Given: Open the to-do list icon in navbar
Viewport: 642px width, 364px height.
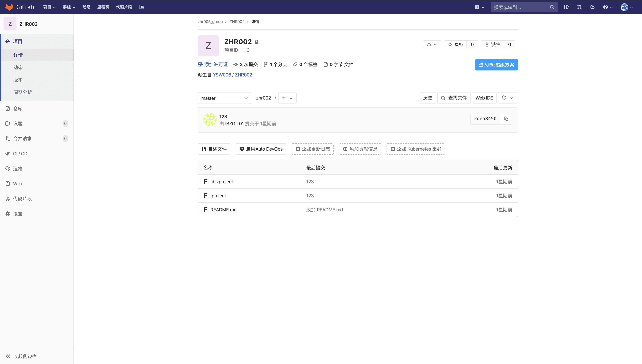Looking at the screenshot, I should tap(593, 7).
